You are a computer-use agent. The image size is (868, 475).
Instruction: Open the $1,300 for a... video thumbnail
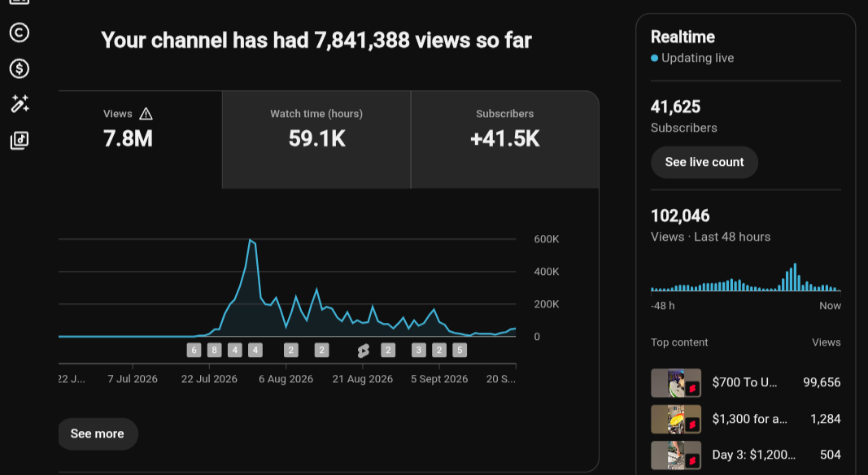tap(676, 419)
